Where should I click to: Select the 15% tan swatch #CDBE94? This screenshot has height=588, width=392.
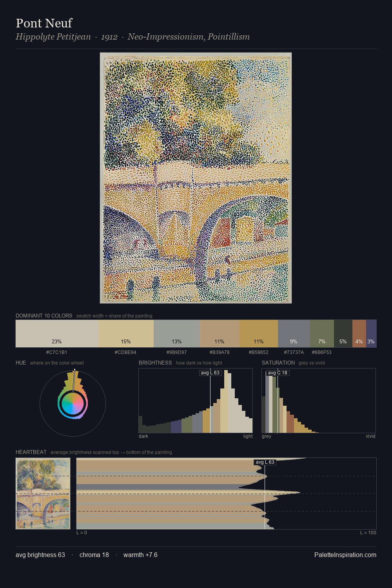(126, 334)
